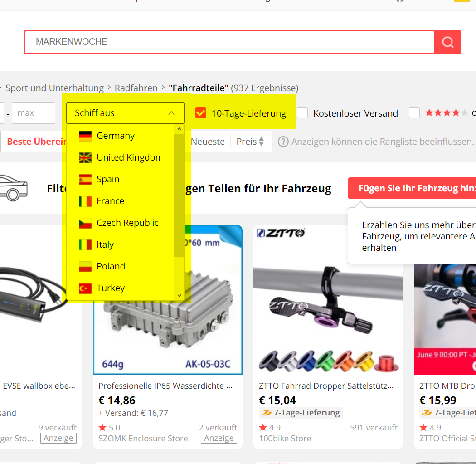Viewport: 476px width, 464px height.
Task: Click the 591 verkauft text
Action: (x=374, y=428)
